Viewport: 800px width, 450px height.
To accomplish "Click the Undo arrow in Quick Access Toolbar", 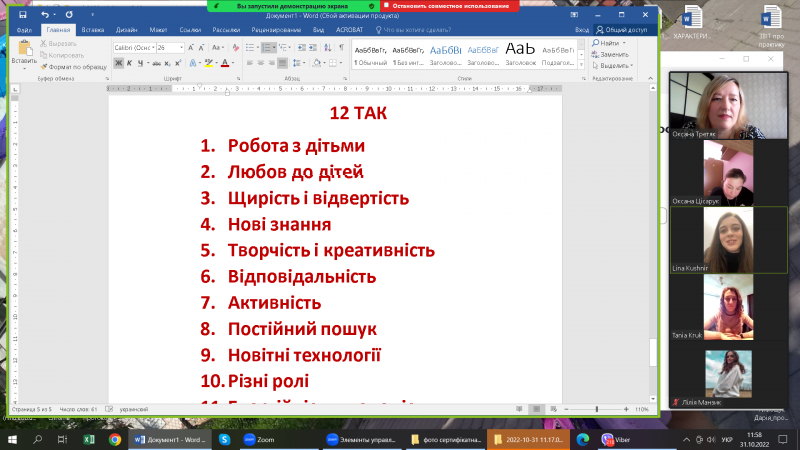I will point(45,15).
